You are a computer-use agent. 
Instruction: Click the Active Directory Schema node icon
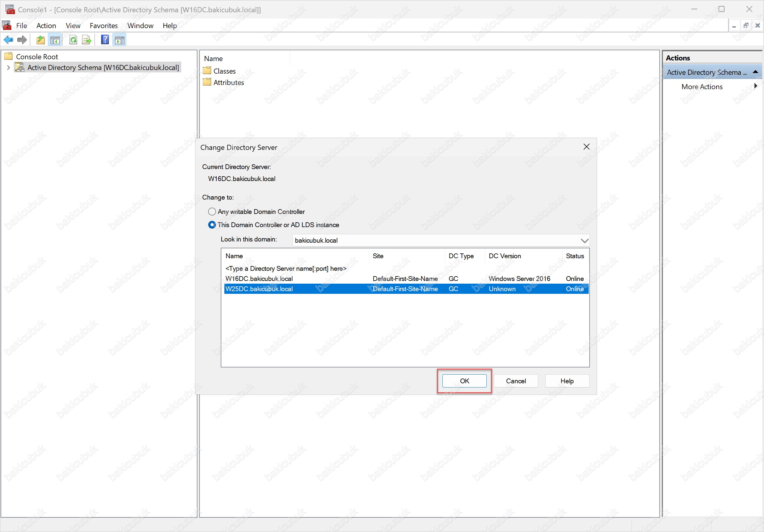[20, 67]
